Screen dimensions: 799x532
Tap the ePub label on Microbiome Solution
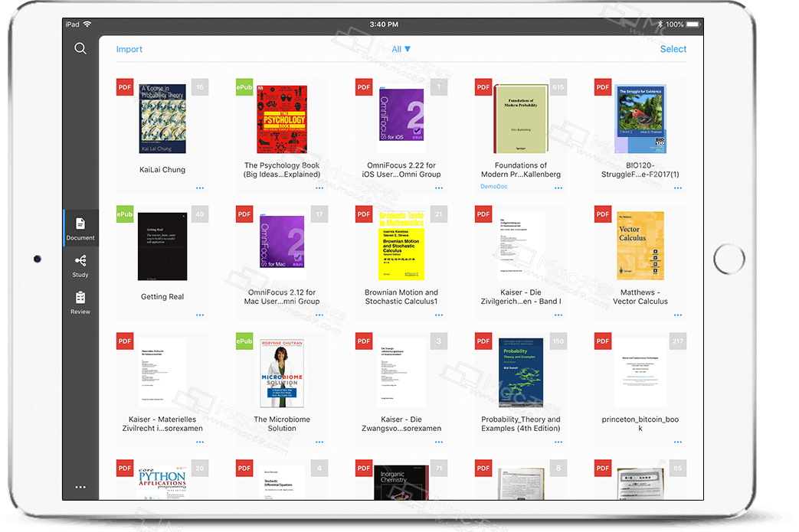tap(244, 341)
